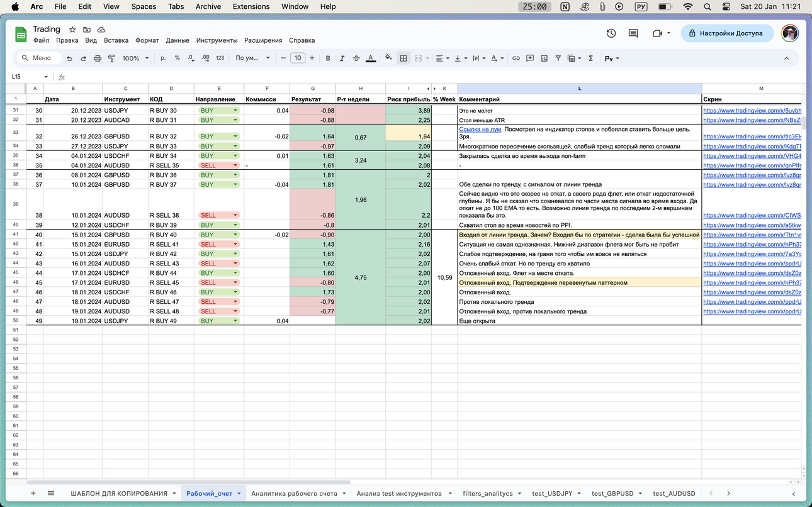Click the font size field showing 10
The width and height of the screenshot is (812, 507).
(298, 58)
